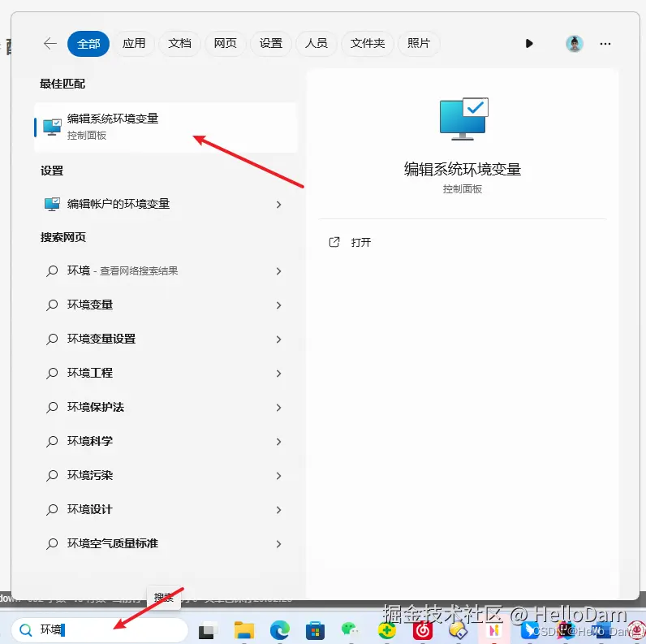
Task: Click search magnifier icon beside 环境设计
Action: click(52, 510)
